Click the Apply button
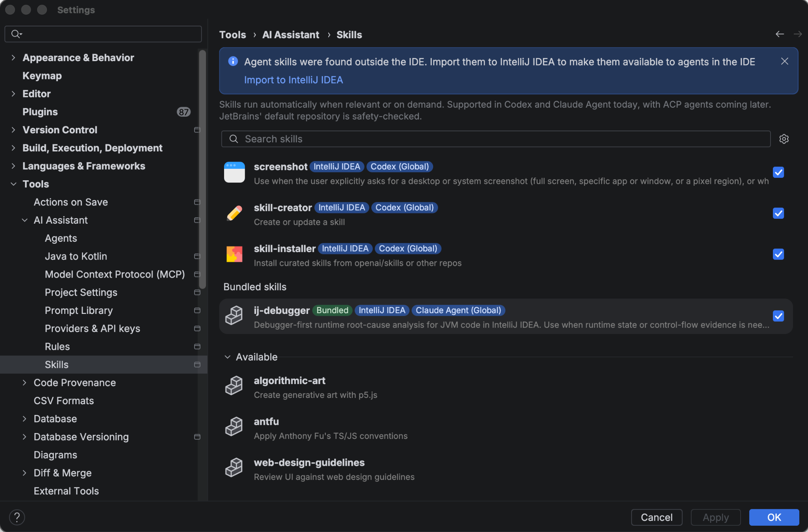 pos(716,517)
